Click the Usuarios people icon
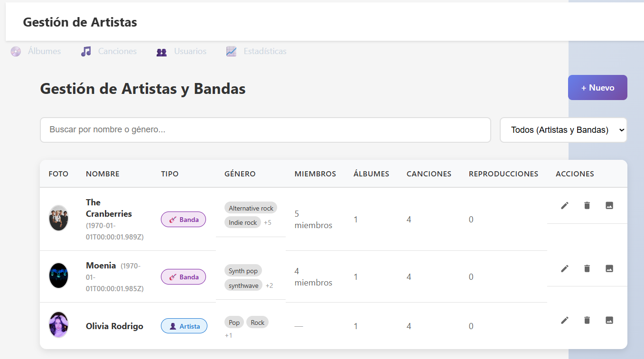644x359 pixels. click(161, 52)
